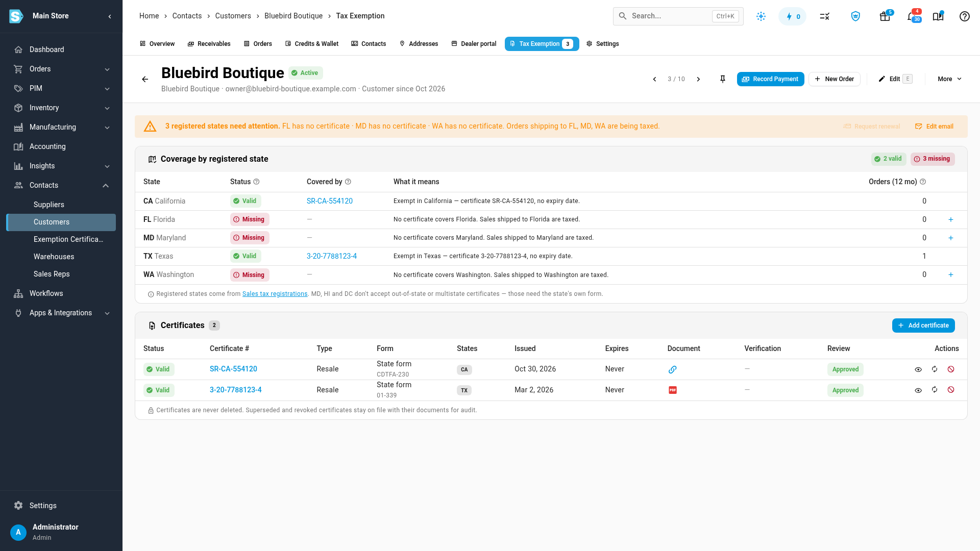Add certificate for Florida with plus icon

(951, 219)
